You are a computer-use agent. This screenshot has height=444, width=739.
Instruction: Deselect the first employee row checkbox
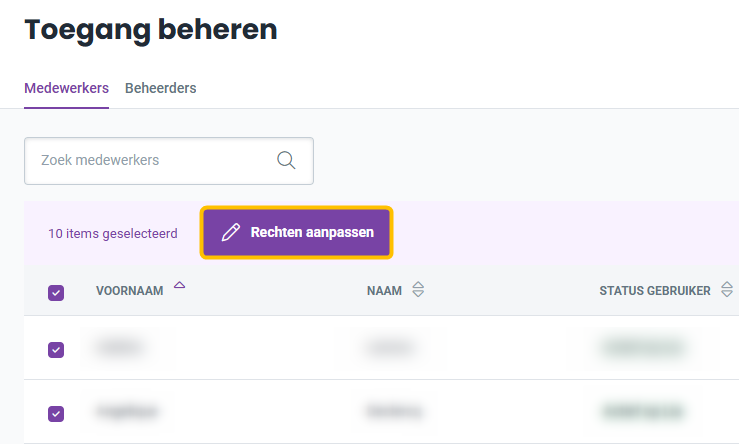point(56,350)
